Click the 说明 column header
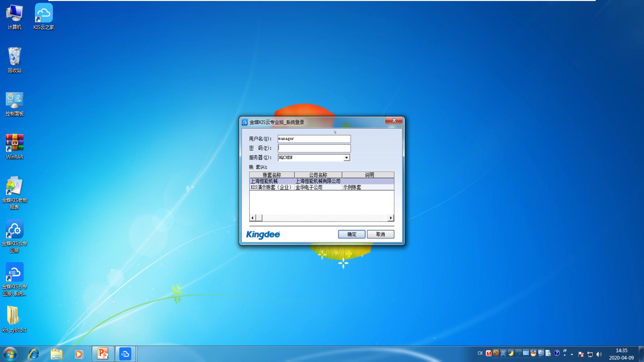This screenshot has width=644, height=362. click(369, 175)
